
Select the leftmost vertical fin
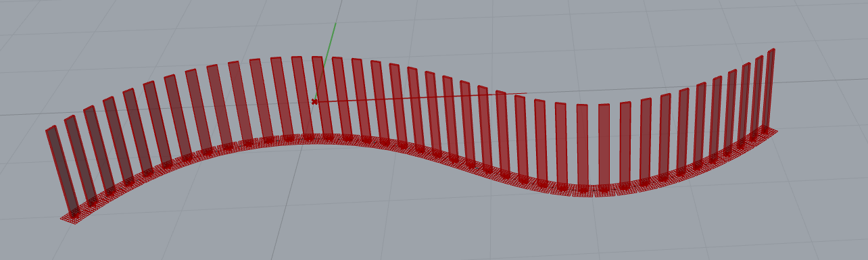pyautogui.click(x=62, y=170)
